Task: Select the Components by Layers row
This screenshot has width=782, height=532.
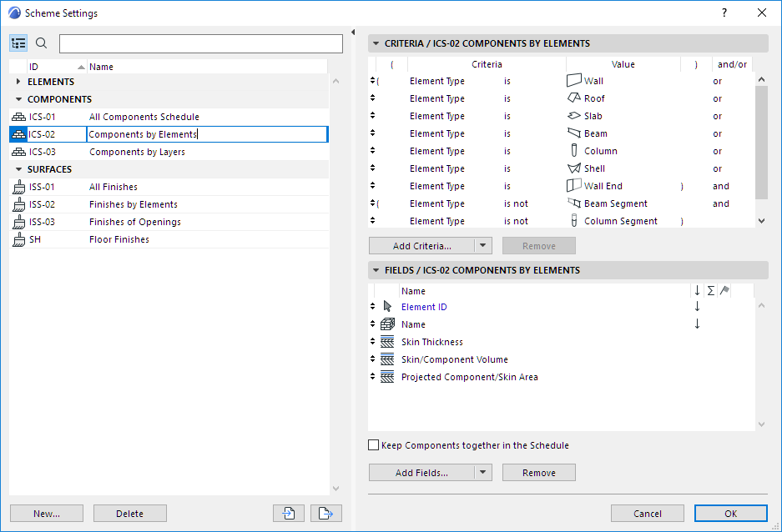Action: click(x=169, y=152)
